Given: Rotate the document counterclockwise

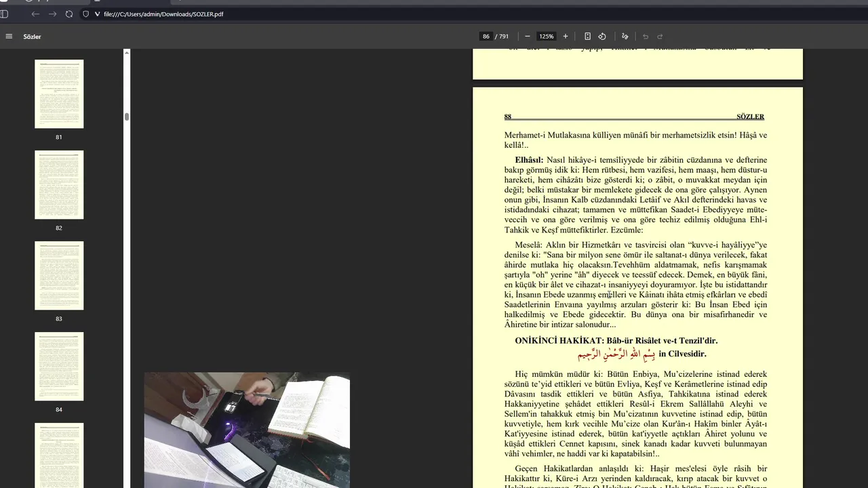Looking at the screenshot, I should click(x=602, y=37).
